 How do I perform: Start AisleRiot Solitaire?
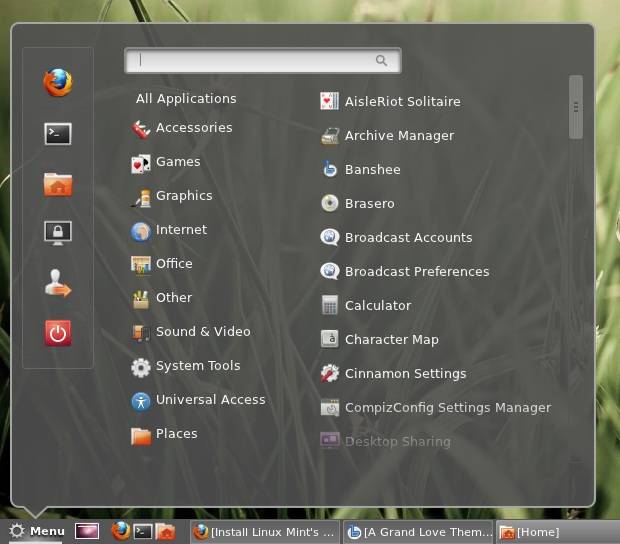point(402,102)
